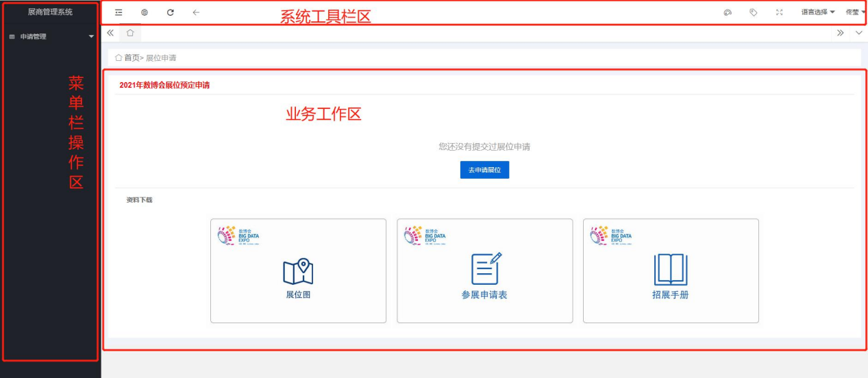Open the theme palette icon
Screen dimensions: 868x378
coord(728,12)
